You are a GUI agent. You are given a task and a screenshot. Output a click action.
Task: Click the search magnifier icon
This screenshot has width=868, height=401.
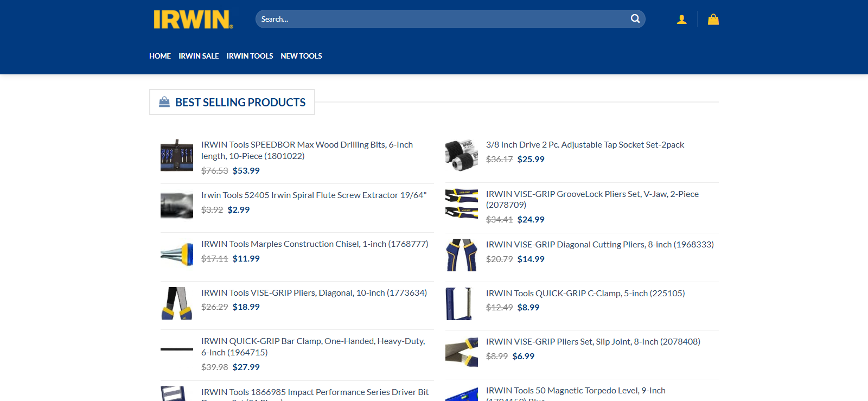pyautogui.click(x=635, y=19)
